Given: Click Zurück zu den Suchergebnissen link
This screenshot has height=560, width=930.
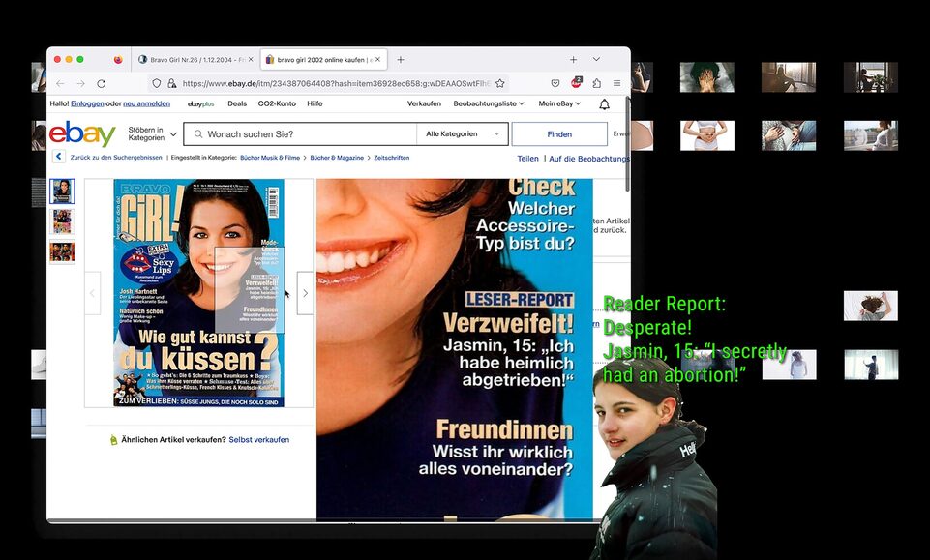Looking at the screenshot, I should coord(116,158).
